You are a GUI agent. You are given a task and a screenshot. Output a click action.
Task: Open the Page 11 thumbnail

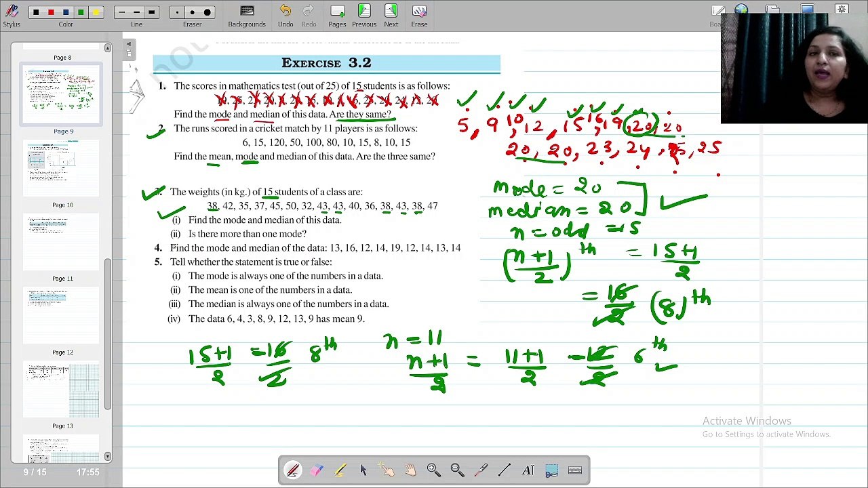click(x=62, y=242)
